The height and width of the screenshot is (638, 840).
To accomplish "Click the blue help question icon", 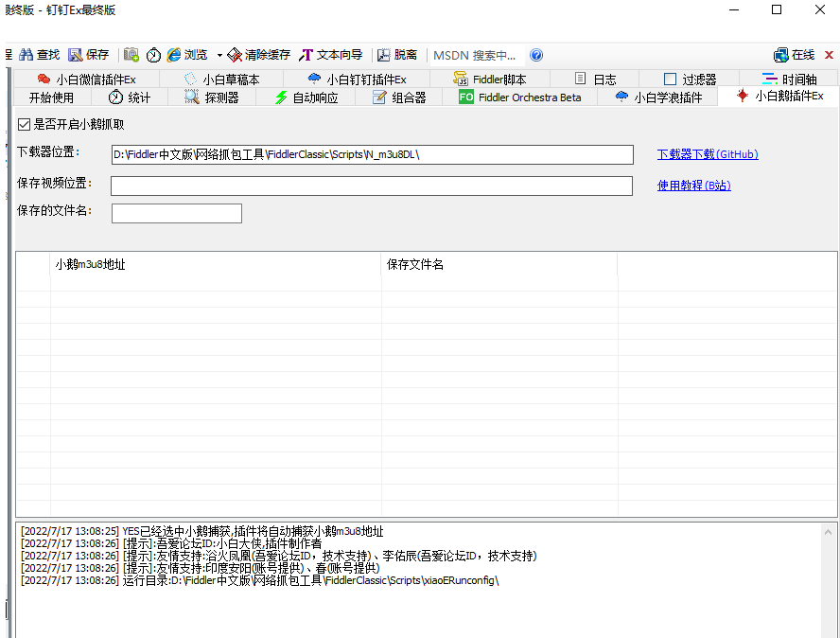I will point(536,55).
